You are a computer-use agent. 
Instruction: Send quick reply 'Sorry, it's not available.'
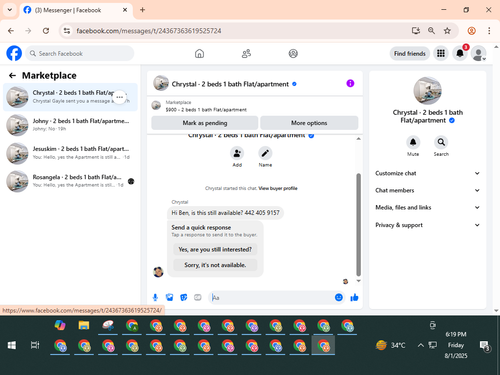[215, 265]
